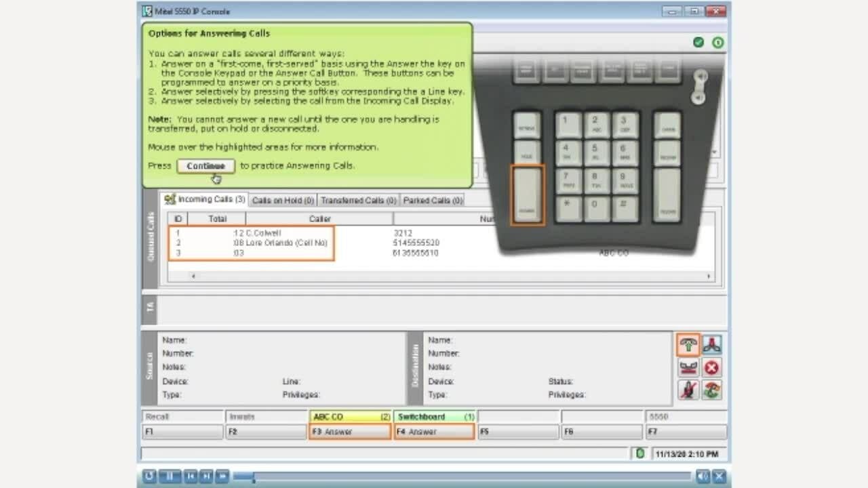The height and width of the screenshot is (488, 868).
Task: Click the F2 softkey
Action: click(266, 432)
